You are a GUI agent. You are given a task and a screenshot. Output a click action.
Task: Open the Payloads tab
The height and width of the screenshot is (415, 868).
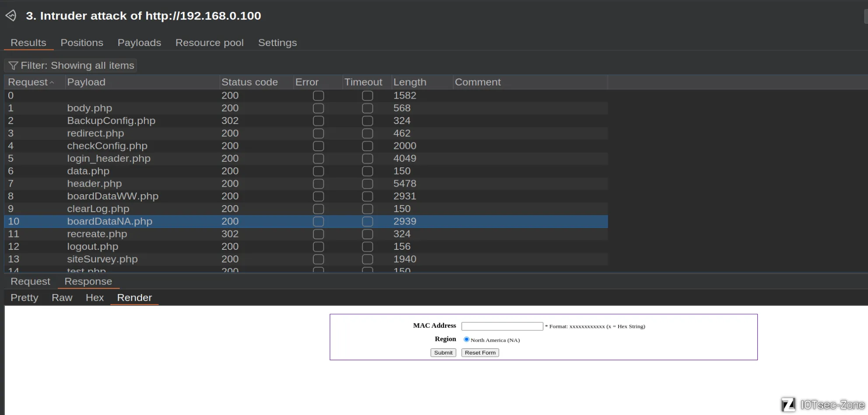[139, 43]
